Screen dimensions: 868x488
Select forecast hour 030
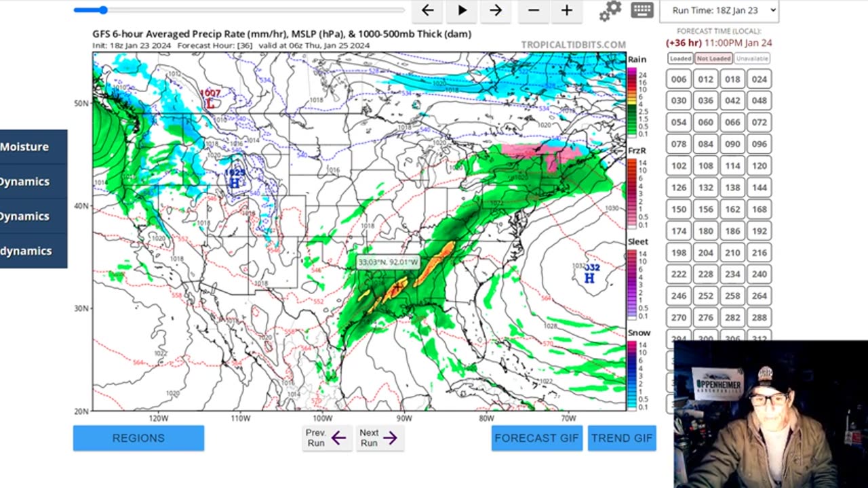coord(679,101)
